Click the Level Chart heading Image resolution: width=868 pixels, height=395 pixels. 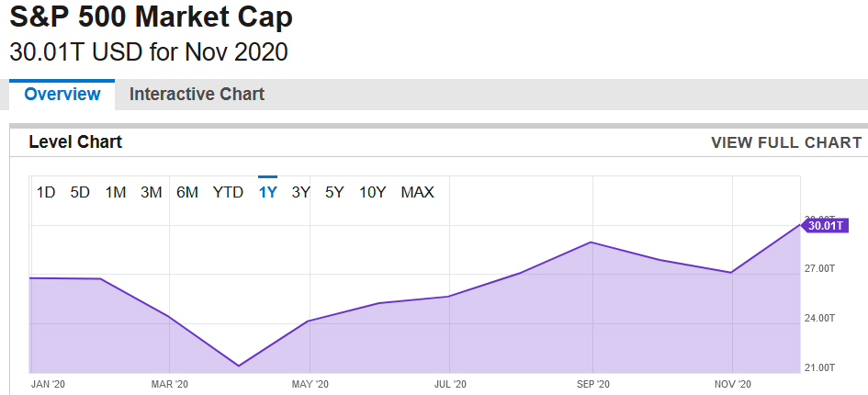point(75,142)
